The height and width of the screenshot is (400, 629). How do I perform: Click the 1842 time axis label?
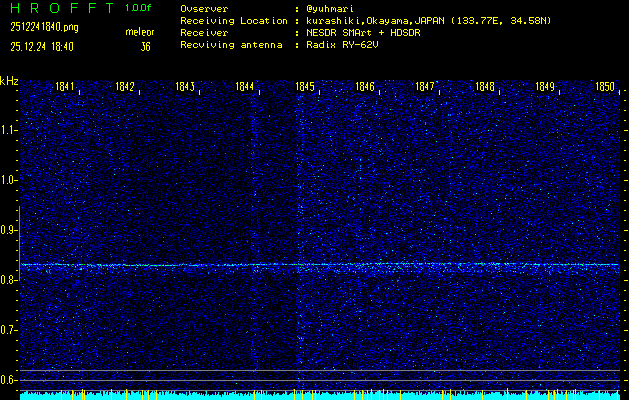(125, 86)
